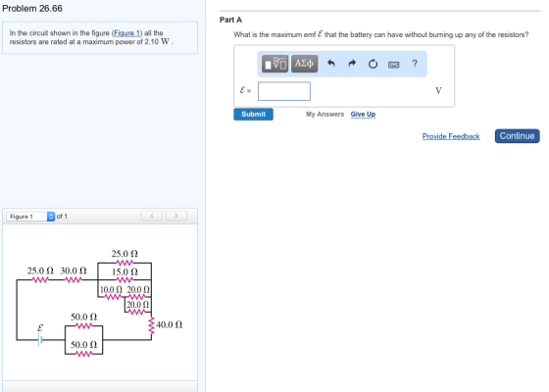This screenshot has width=549, height=392.
Task: Open the Greek symbols ΑΣΦ palette
Action: [x=304, y=64]
